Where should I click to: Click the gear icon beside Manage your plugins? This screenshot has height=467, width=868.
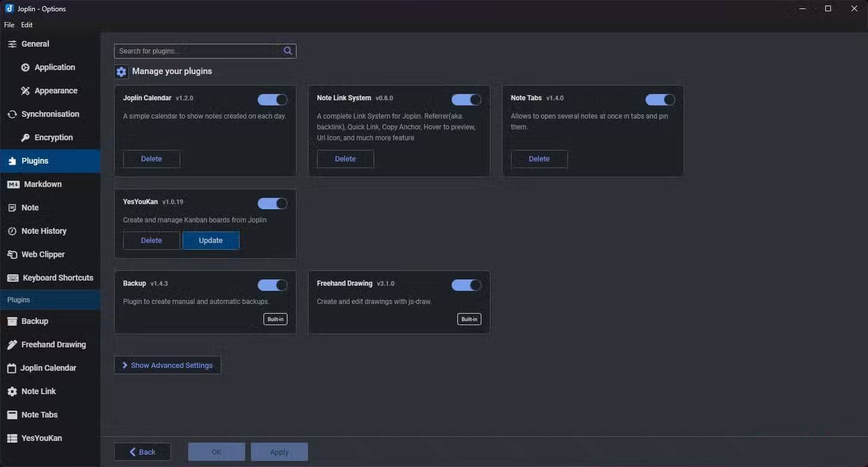click(122, 72)
